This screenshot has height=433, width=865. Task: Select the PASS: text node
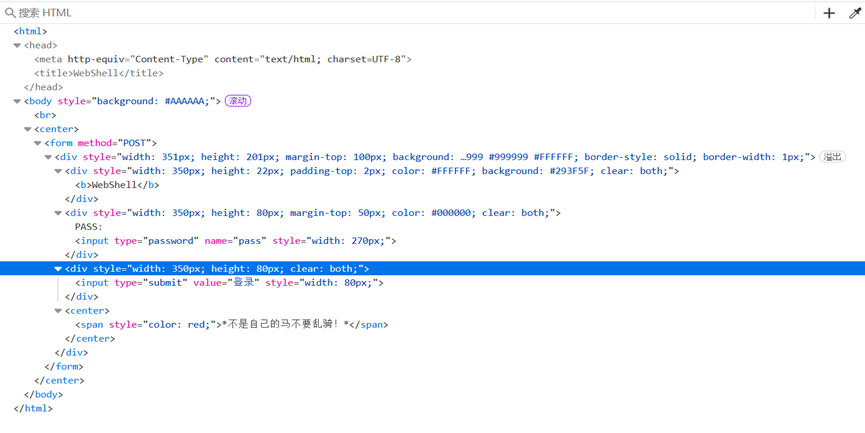(x=89, y=227)
